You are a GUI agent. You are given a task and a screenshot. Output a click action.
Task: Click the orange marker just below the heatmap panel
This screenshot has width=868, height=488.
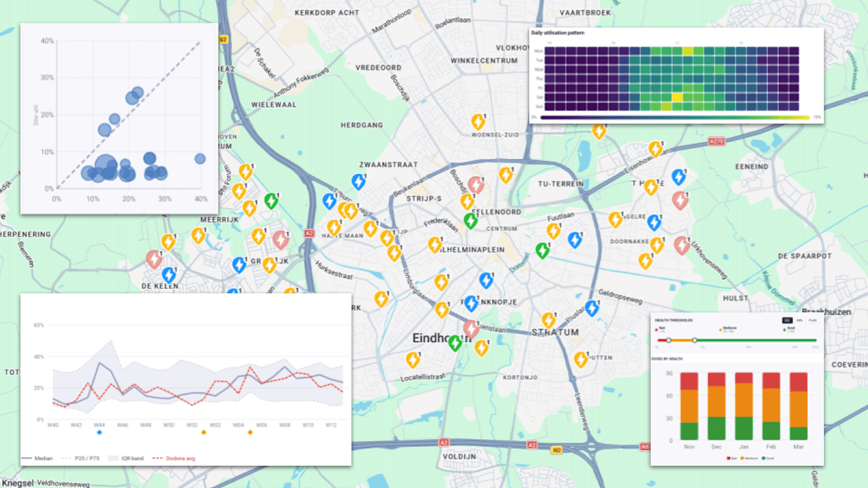coord(599,132)
